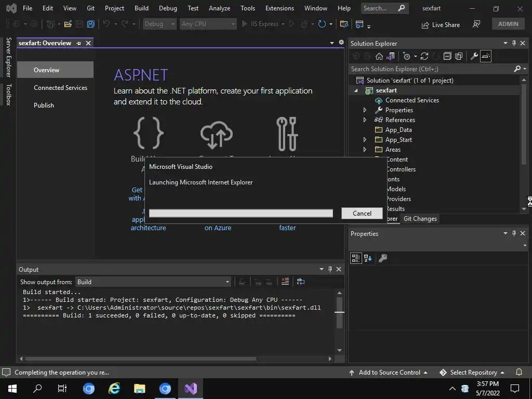Switch to the Git Changes tab
Image resolution: width=532 pixels, height=399 pixels.
click(x=420, y=219)
